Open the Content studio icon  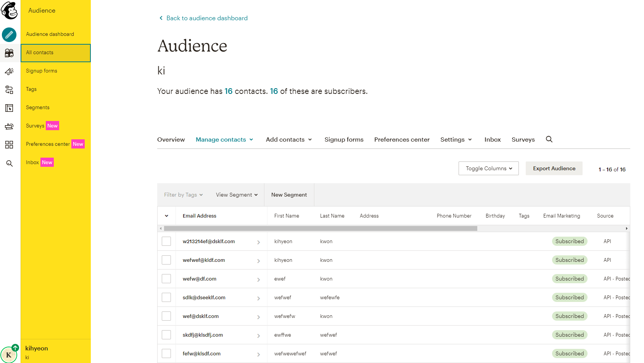[9, 126]
